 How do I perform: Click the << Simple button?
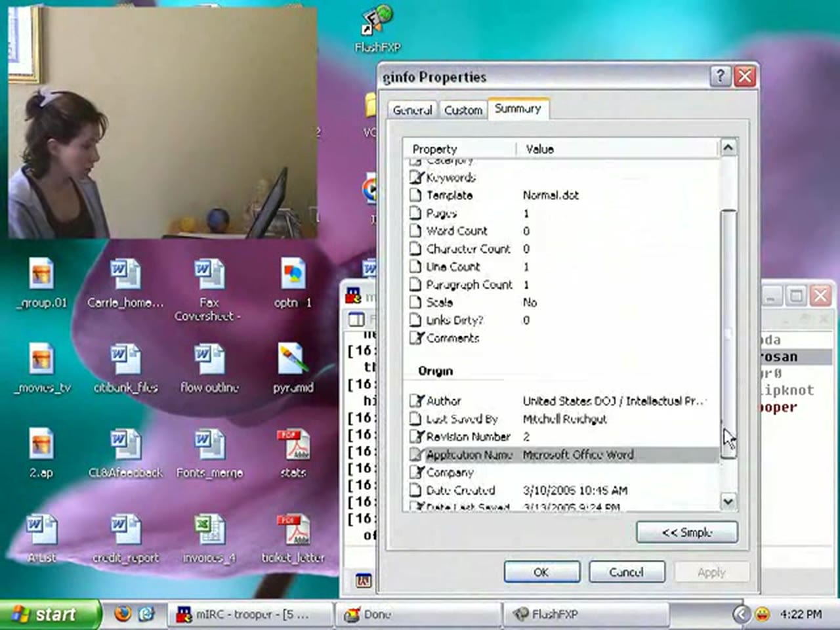(x=687, y=532)
